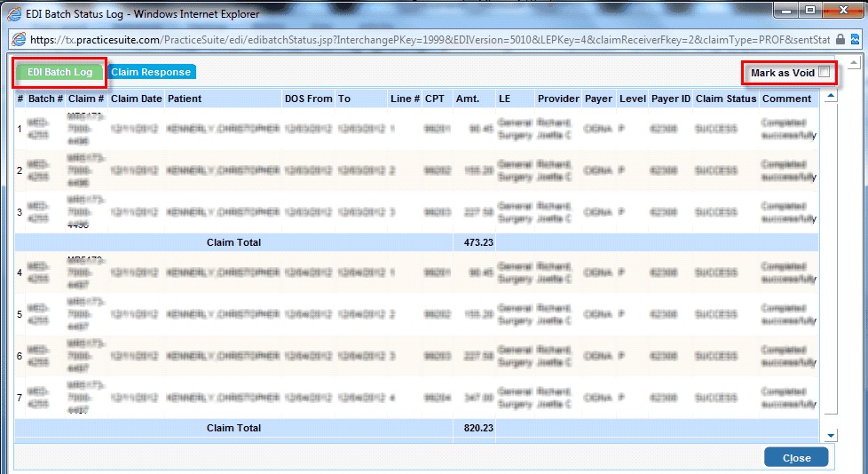This screenshot has height=474, width=868.
Task: Click the outer page scrollbar up arrow
Action: [853, 64]
